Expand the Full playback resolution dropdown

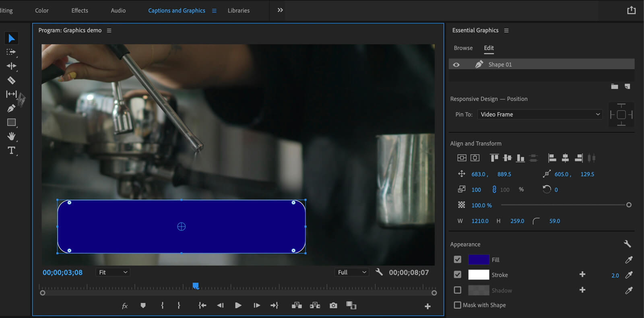point(352,273)
